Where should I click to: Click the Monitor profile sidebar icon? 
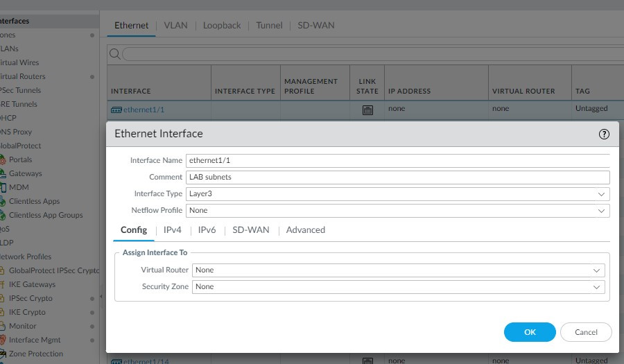tap(2, 326)
